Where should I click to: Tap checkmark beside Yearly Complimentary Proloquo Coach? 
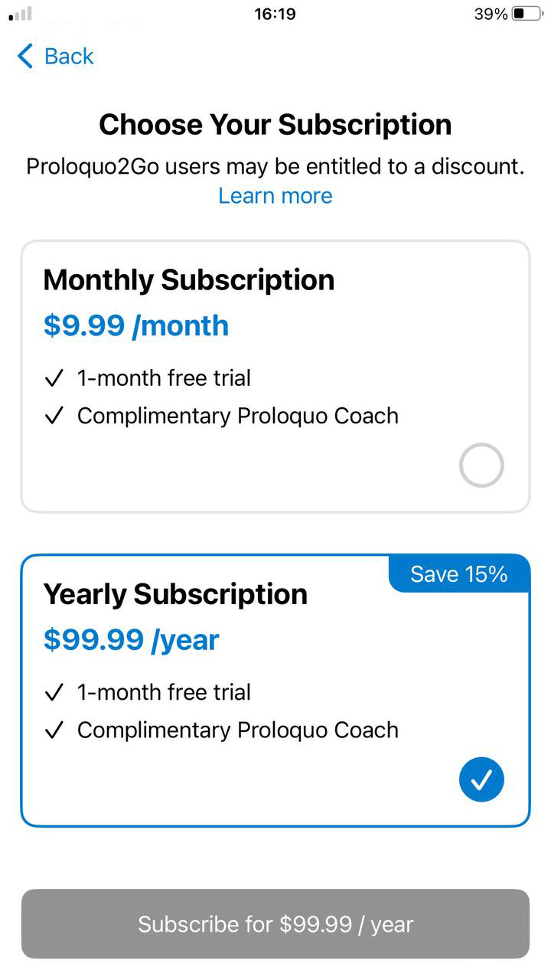coord(54,730)
